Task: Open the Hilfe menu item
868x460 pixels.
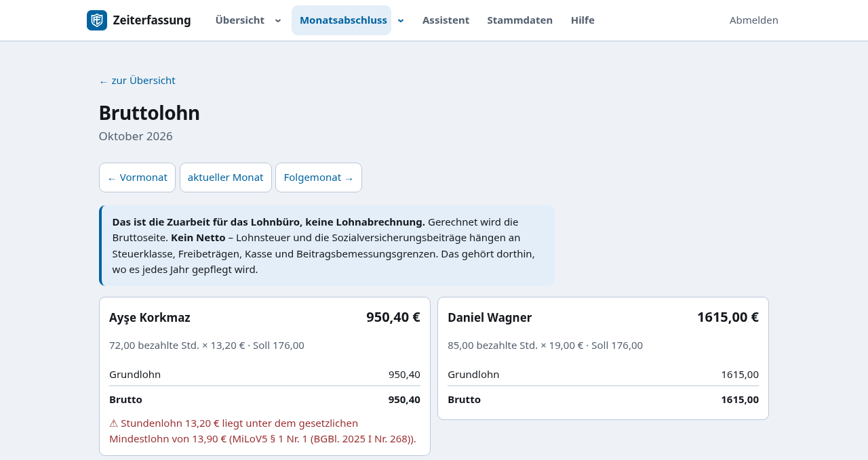Action: (x=583, y=20)
